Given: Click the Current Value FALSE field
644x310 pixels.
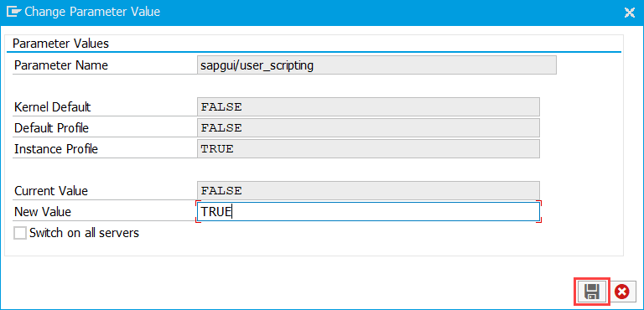Looking at the screenshot, I should (x=368, y=190).
